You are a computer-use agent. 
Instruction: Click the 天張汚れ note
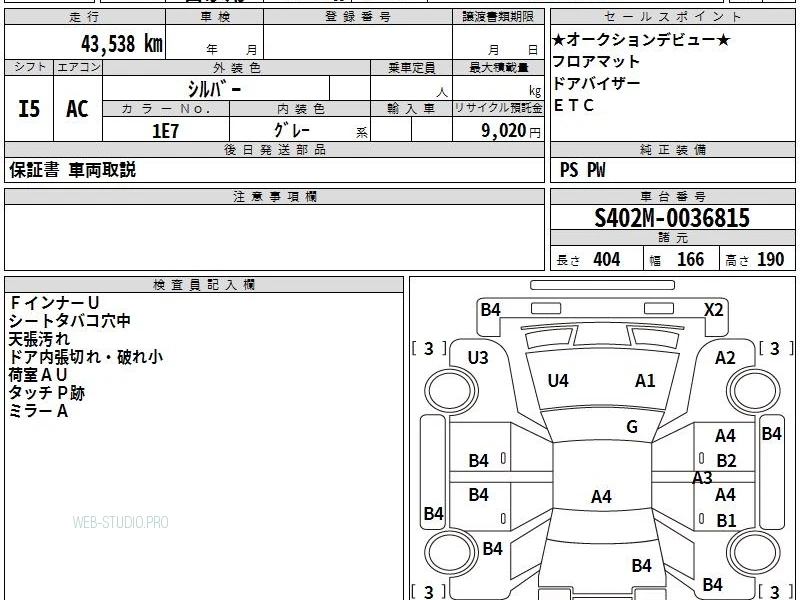(x=39, y=339)
